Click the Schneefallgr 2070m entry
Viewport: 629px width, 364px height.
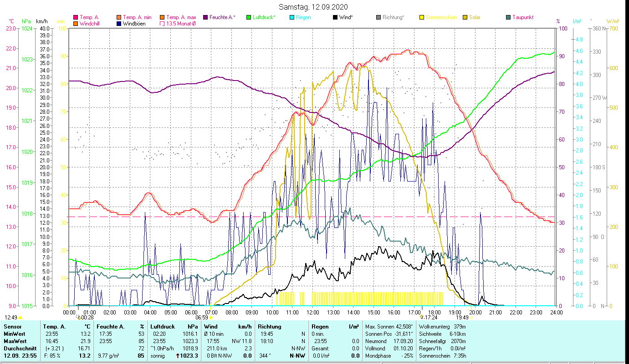(442, 341)
